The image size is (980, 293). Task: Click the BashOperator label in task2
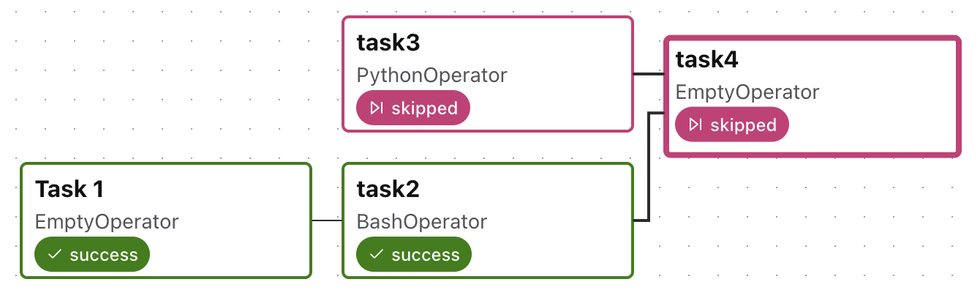click(422, 221)
